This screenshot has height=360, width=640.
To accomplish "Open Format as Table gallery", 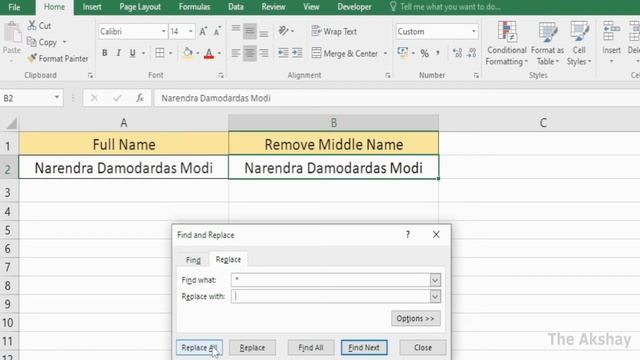I will (547, 43).
